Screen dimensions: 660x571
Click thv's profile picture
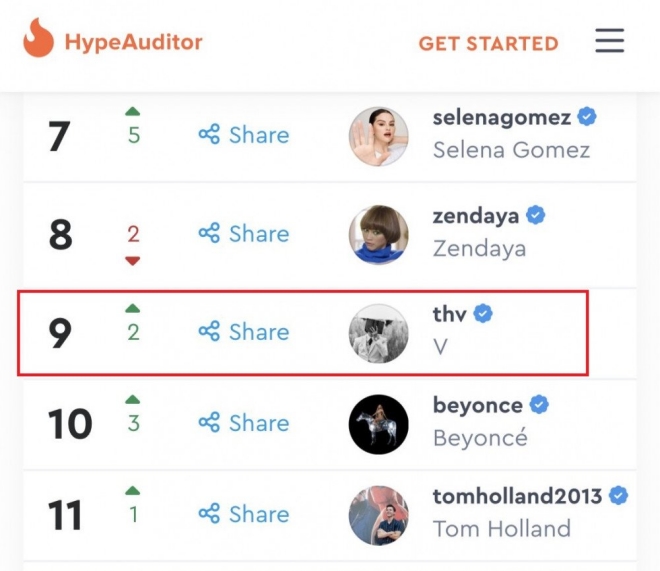pyautogui.click(x=378, y=333)
